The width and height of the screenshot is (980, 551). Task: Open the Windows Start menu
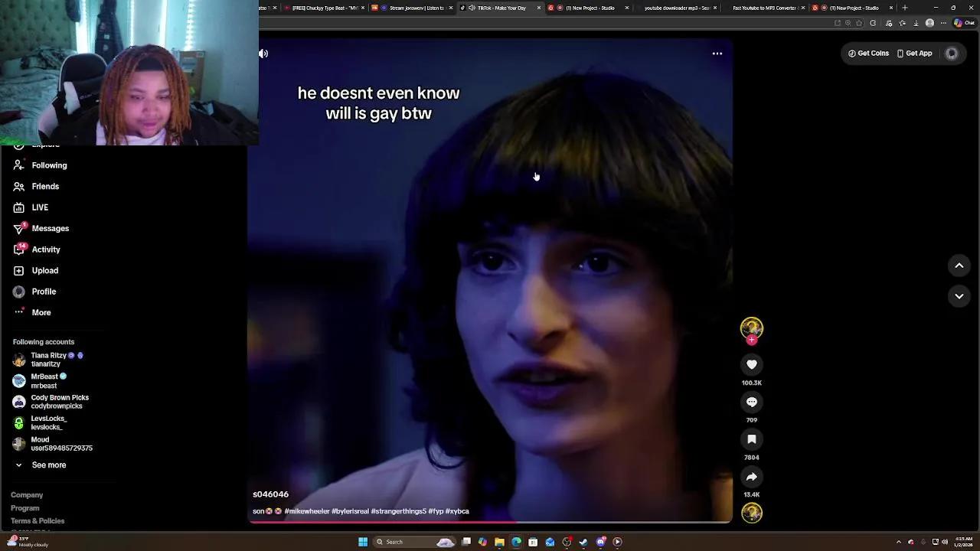(363, 542)
